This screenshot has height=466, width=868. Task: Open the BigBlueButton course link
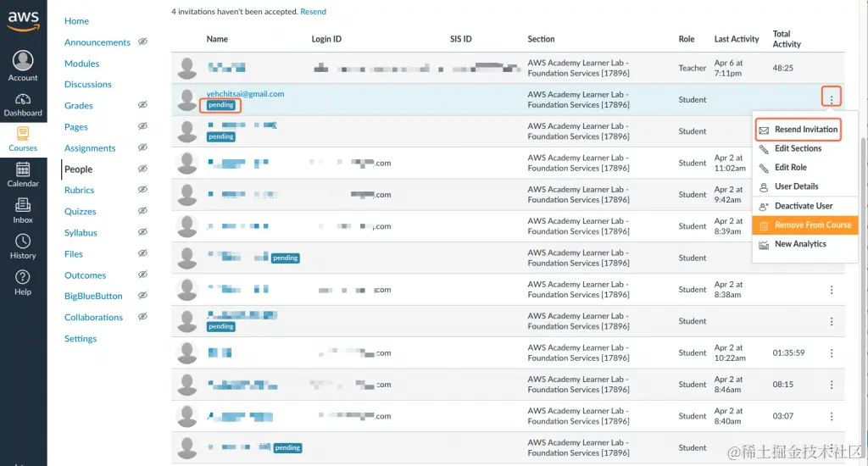coord(93,296)
